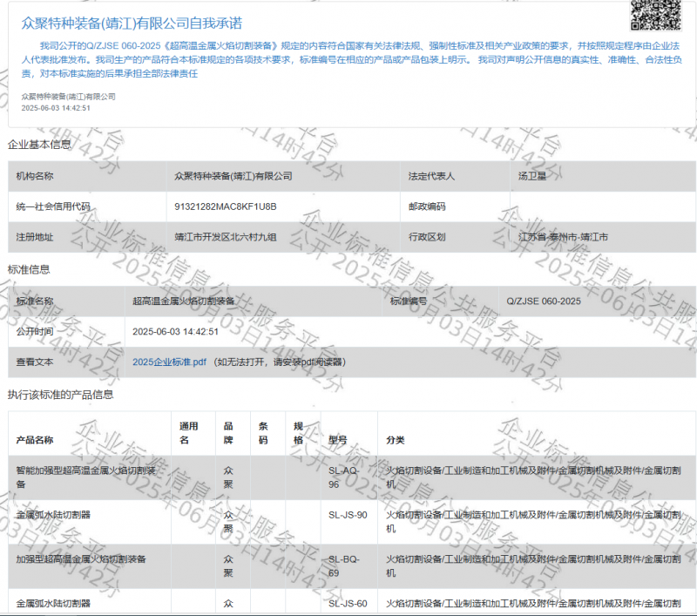Screen dimensions: 697x616
Task: Click the 企业基本信息 section heading
Action: tap(39, 144)
